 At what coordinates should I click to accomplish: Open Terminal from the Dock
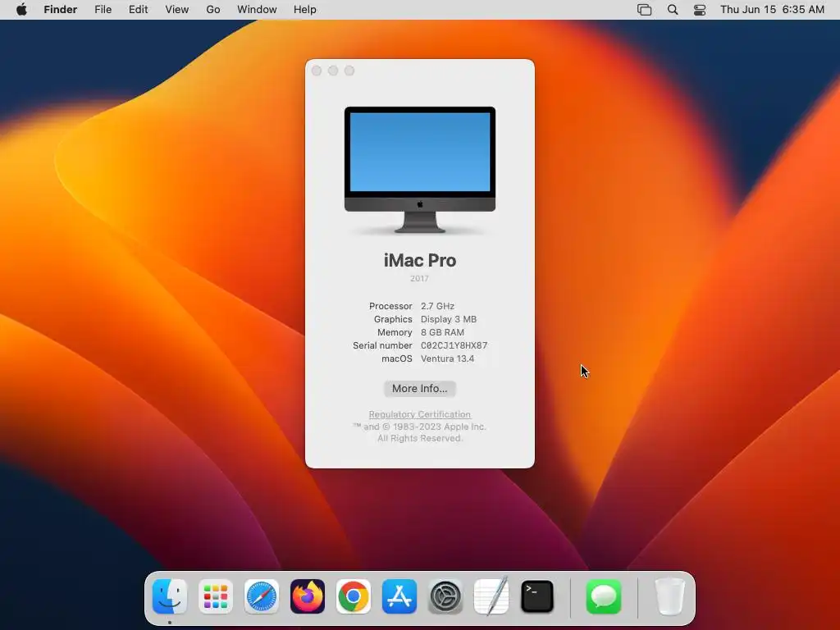(536, 596)
